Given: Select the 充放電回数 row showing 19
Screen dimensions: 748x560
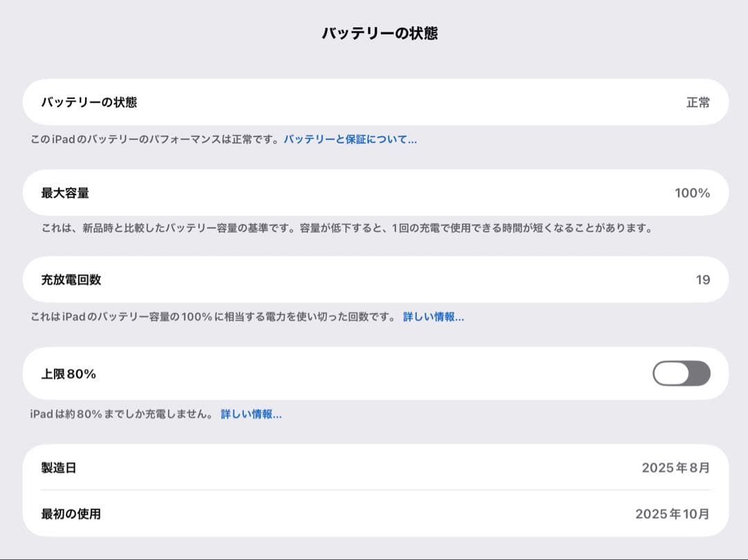Looking at the screenshot, I should [374, 279].
